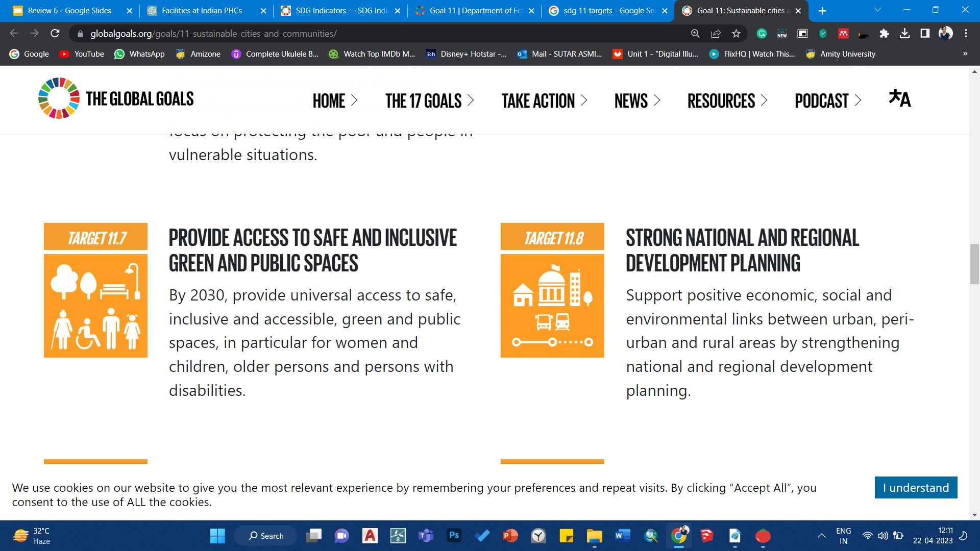The width and height of the screenshot is (980, 551).
Task: Share this page using address bar icon
Action: pos(716,34)
